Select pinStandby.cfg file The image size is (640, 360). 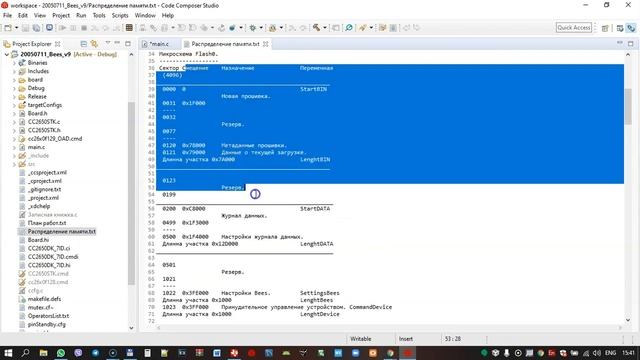tap(47, 324)
